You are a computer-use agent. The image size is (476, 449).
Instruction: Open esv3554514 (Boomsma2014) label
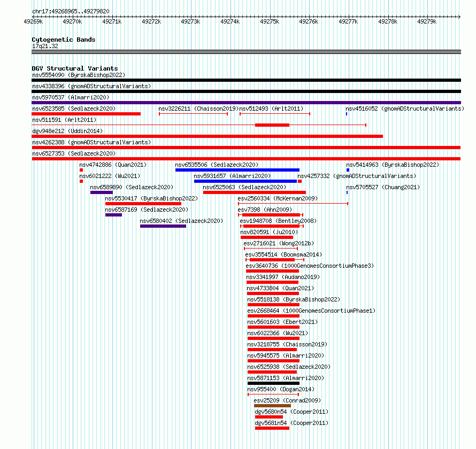(x=283, y=254)
